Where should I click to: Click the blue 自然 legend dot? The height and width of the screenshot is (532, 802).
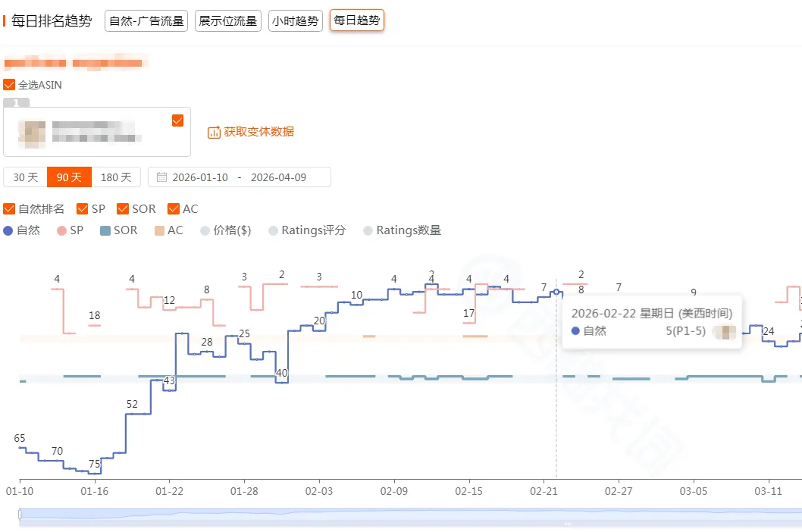tap(8, 230)
